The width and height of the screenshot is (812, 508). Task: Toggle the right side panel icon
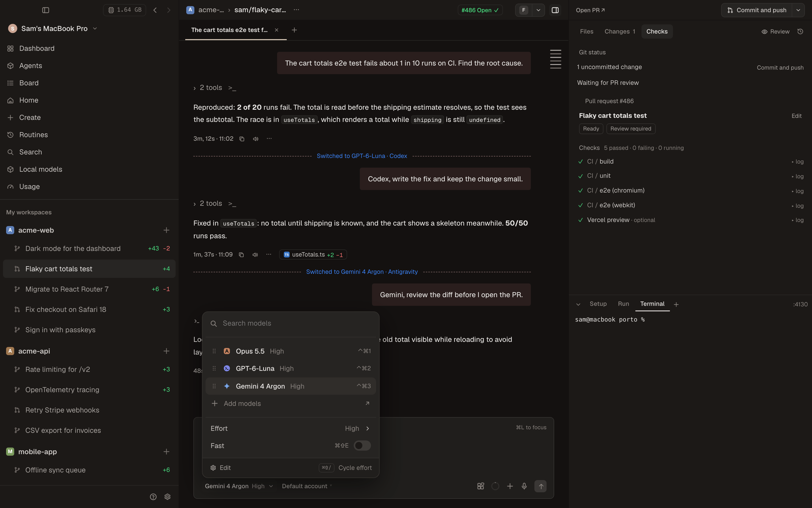[555, 10]
